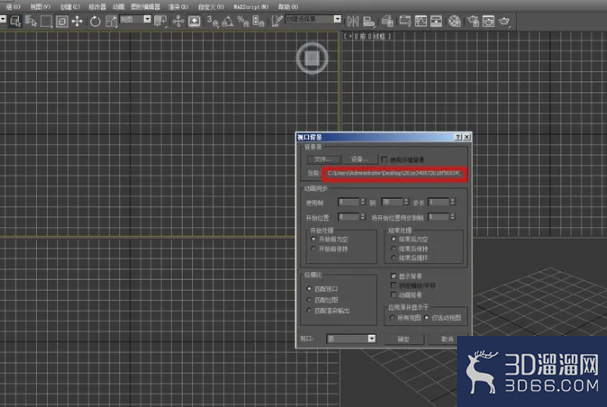The width and height of the screenshot is (607, 407).
Task: Adjust the 到 end frame spinner arrows
Action: pyautogui.click(x=406, y=202)
